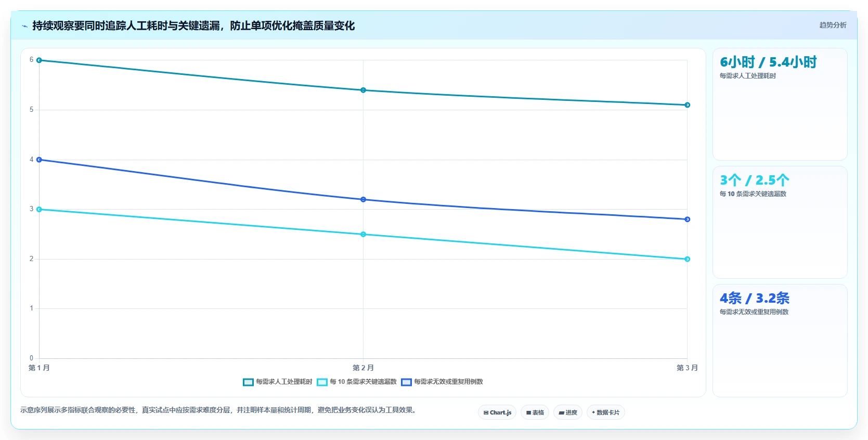Click the y-axis value 0
The image size is (868, 440).
[x=31, y=358]
